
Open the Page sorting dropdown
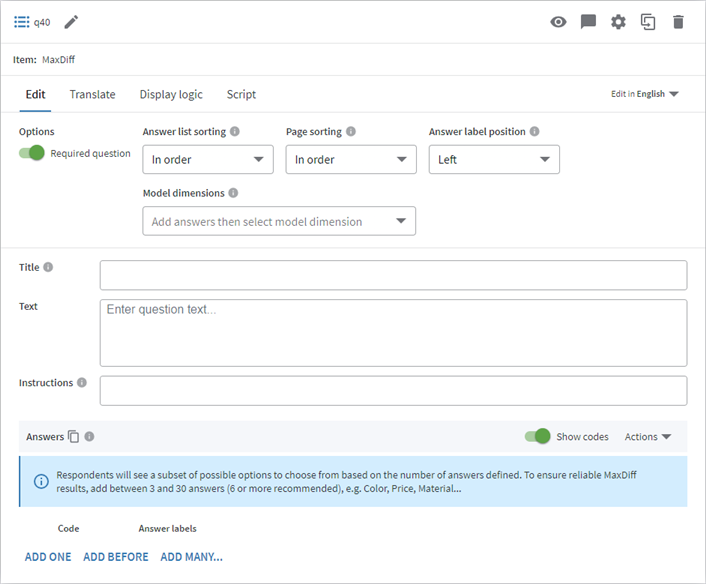pyautogui.click(x=351, y=159)
